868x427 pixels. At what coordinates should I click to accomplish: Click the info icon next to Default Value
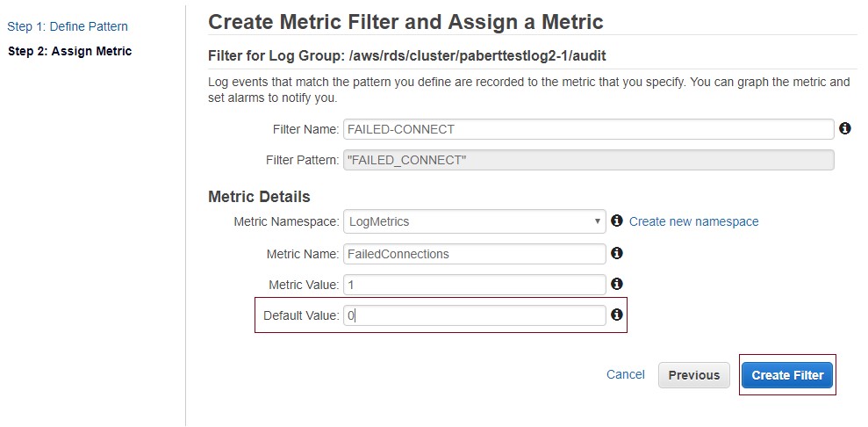617,315
